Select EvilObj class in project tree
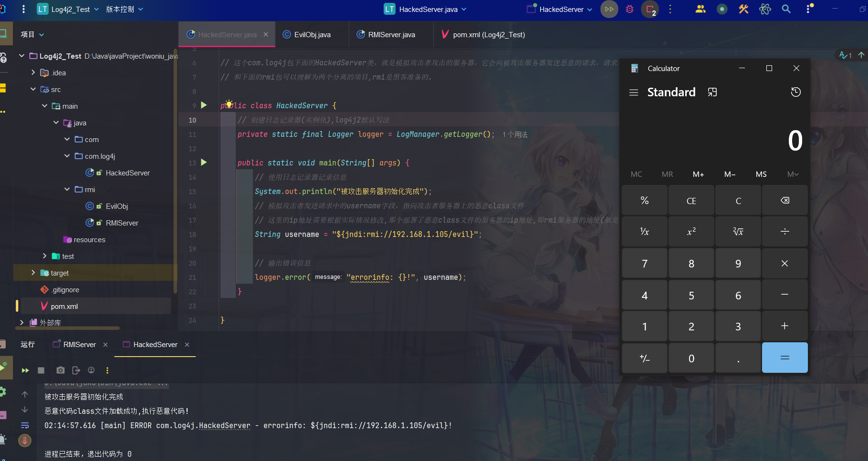 coord(116,206)
